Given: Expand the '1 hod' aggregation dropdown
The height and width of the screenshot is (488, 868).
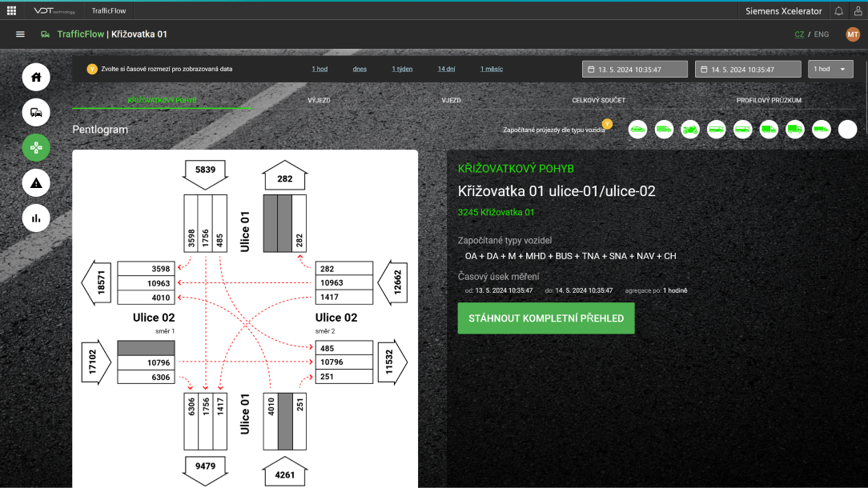Looking at the screenshot, I should tap(830, 70).
